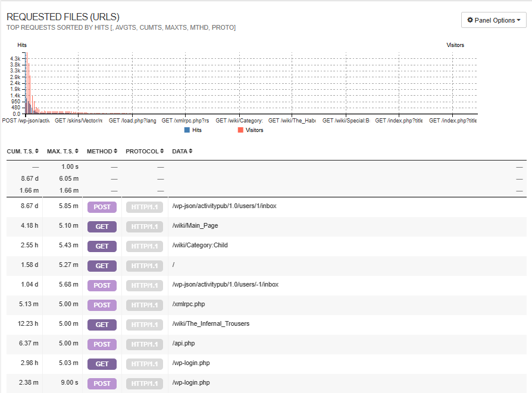The width and height of the screenshot is (532, 393).
Task: Sort table by METHOD column
Action: tap(115, 152)
